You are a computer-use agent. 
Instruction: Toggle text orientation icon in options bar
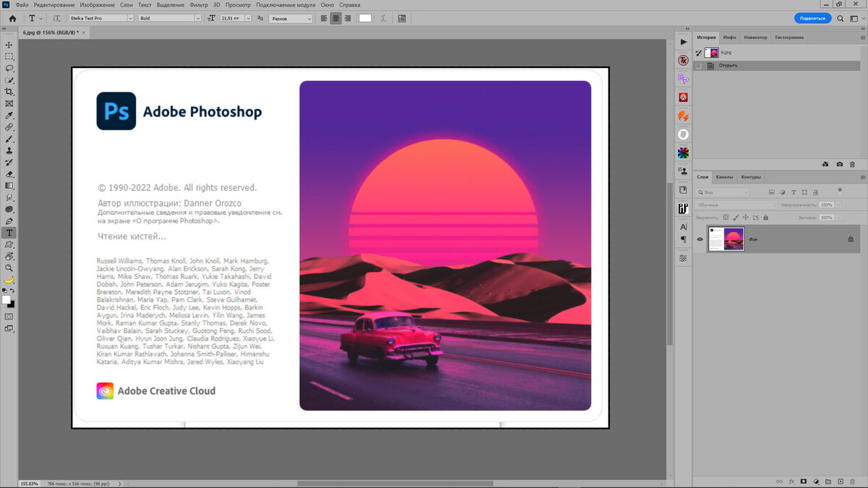(56, 18)
